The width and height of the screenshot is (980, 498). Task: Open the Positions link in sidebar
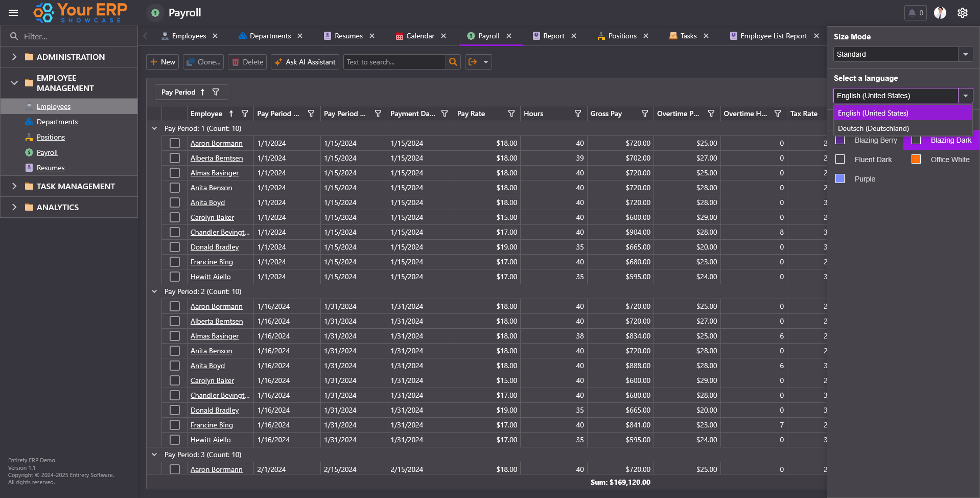coord(51,137)
